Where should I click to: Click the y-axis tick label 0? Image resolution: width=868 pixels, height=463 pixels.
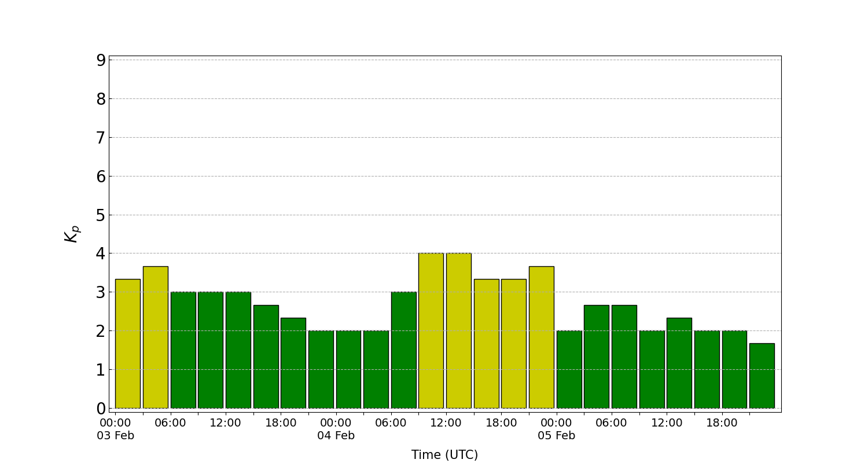point(101,409)
